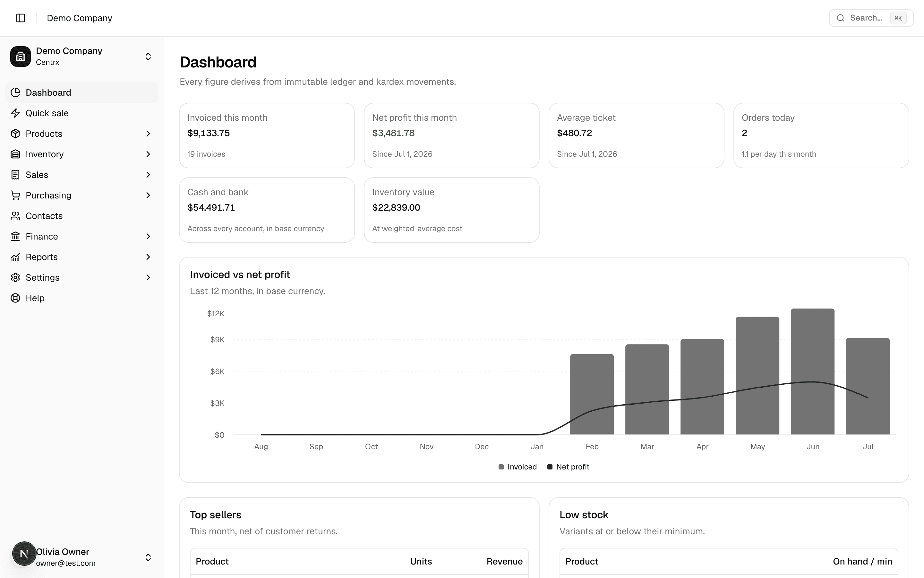
Task: Click the Average ticket card
Action: (637, 135)
